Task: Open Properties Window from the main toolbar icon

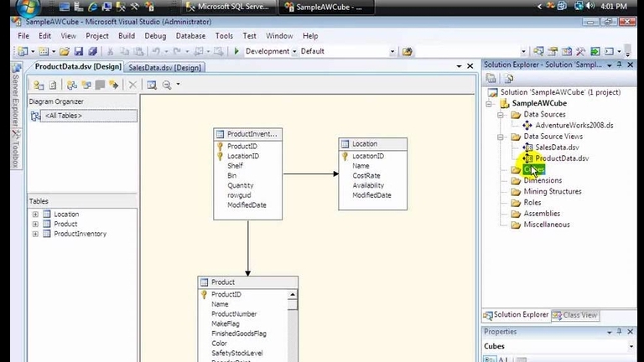Action: (x=553, y=51)
